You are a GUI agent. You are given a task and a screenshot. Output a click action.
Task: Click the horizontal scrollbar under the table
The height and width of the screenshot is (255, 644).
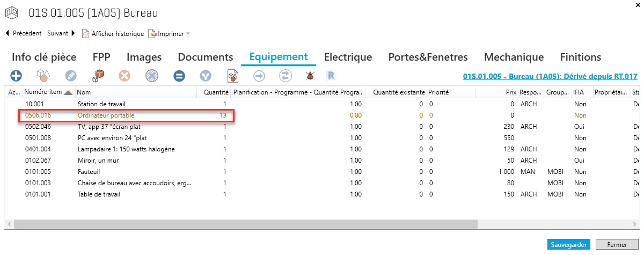[x=268, y=223]
